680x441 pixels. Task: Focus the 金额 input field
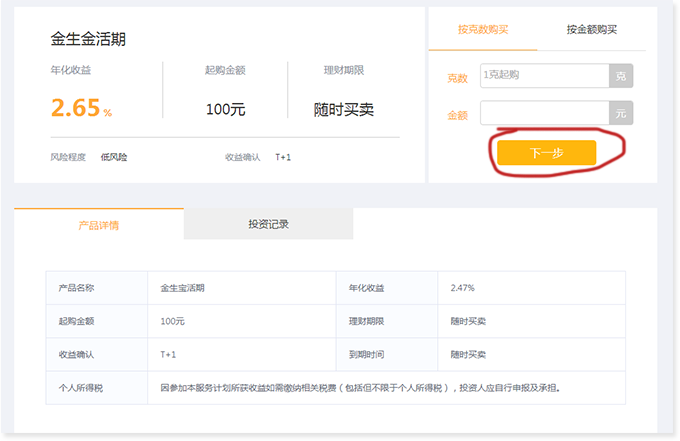[x=543, y=114]
